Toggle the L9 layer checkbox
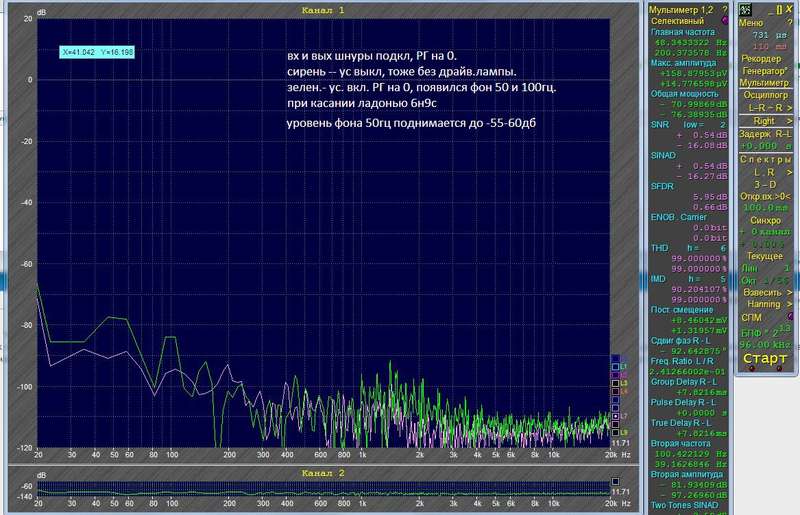The width and height of the screenshot is (800, 515). [x=615, y=432]
